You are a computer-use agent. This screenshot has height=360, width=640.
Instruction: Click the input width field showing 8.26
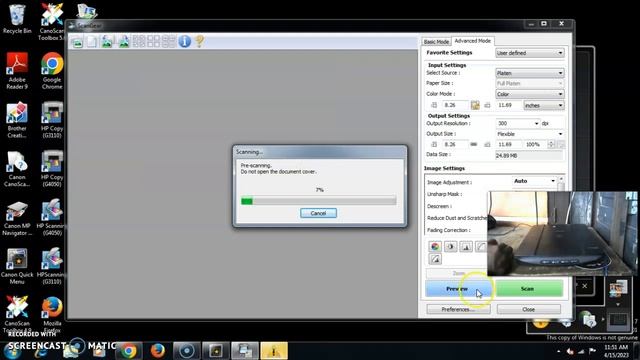(x=455, y=105)
